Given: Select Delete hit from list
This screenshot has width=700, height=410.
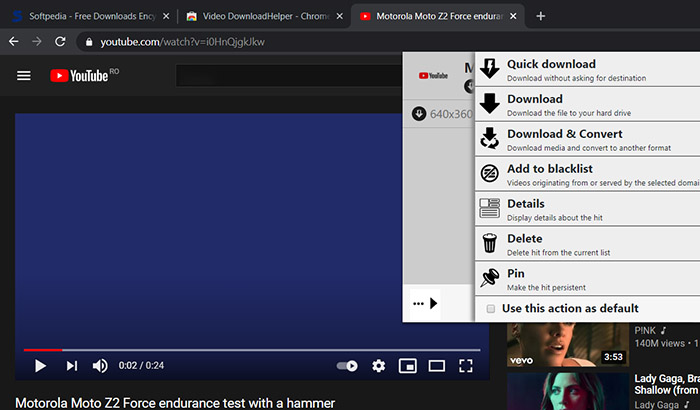Looking at the screenshot, I should [588, 244].
